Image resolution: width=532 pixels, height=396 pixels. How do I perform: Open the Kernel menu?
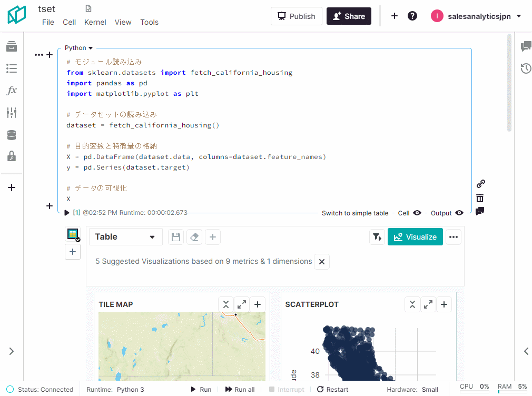click(x=95, y=22)
